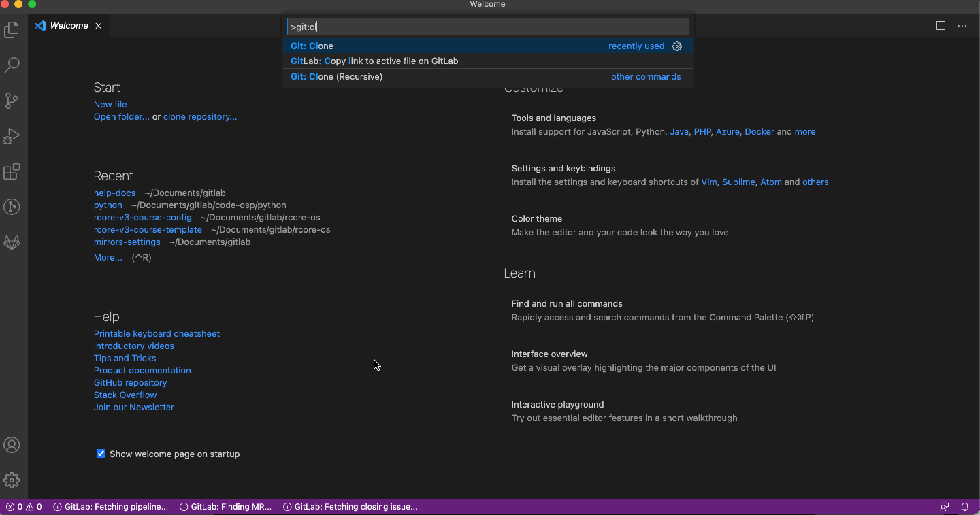
Task: Open the Source Control view
Action: click(x=12, y=101)
